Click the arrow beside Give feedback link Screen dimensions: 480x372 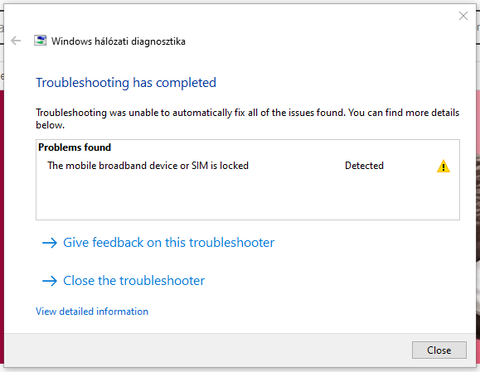coord(50,243)
